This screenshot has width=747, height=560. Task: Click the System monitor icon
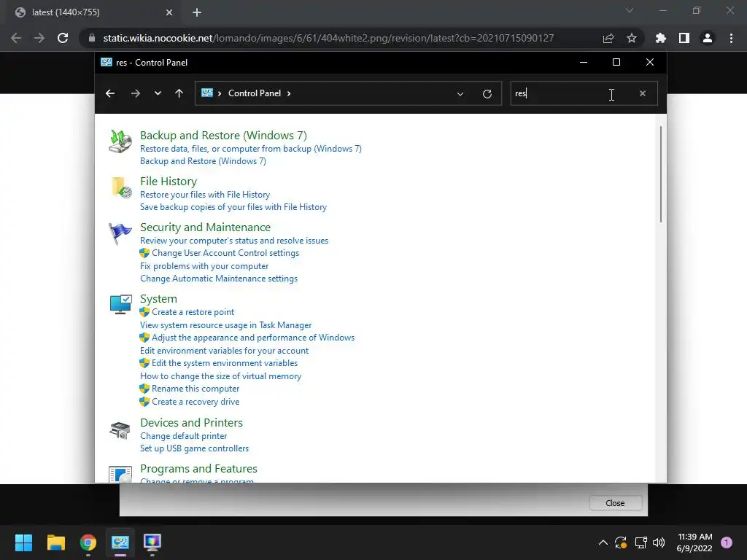120,304
